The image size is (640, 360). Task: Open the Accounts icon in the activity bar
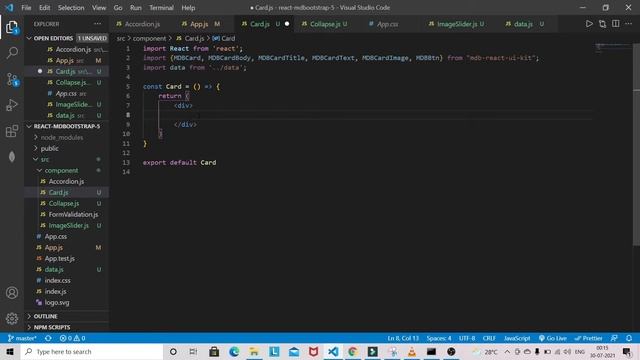(12, 293)
